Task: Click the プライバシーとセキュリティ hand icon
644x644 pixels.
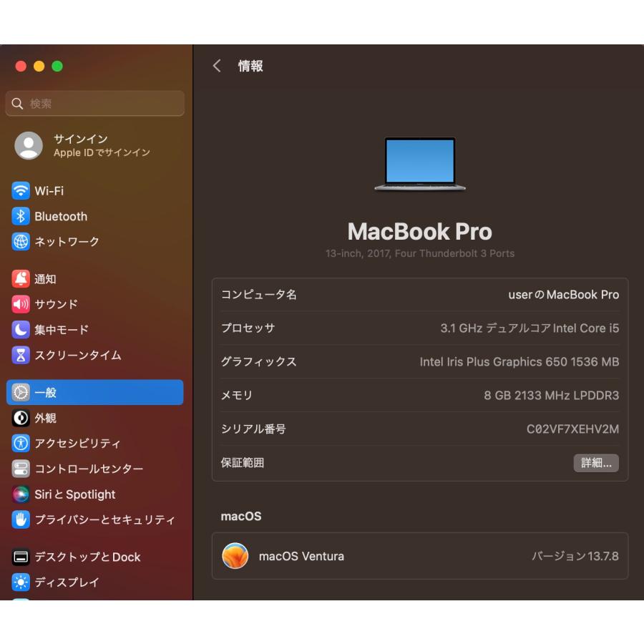Action: pos(21,519)
